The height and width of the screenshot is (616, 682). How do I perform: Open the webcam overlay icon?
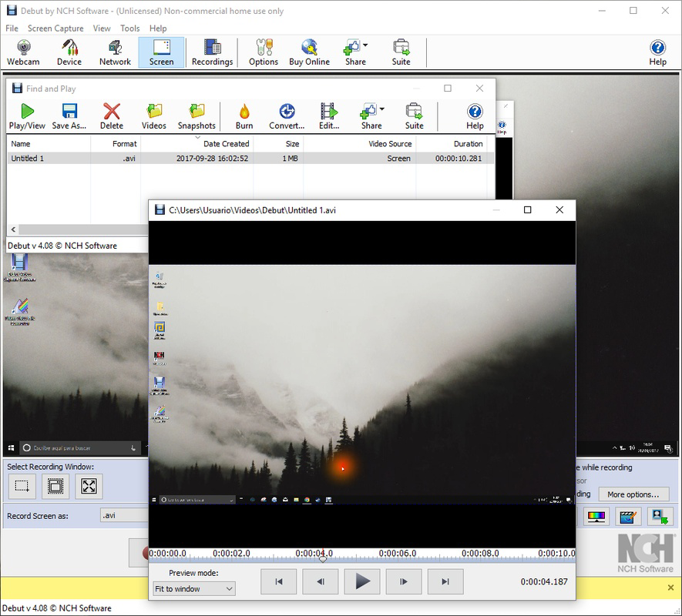click(x=660, y=517)
